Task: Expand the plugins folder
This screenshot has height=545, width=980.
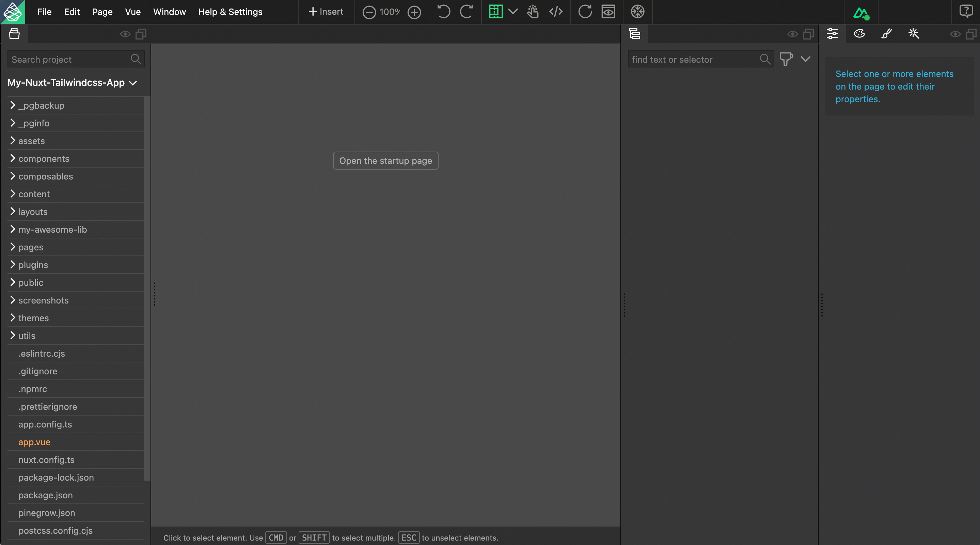Action: (13, 265)
